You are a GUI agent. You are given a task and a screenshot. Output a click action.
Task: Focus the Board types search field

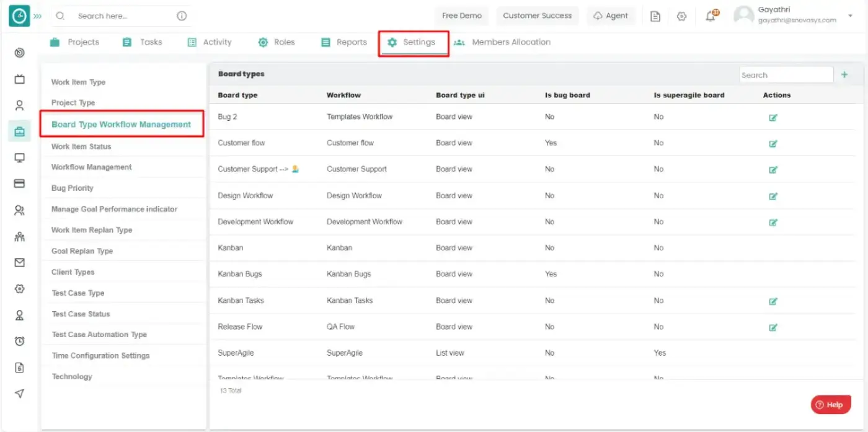(786, 75)
